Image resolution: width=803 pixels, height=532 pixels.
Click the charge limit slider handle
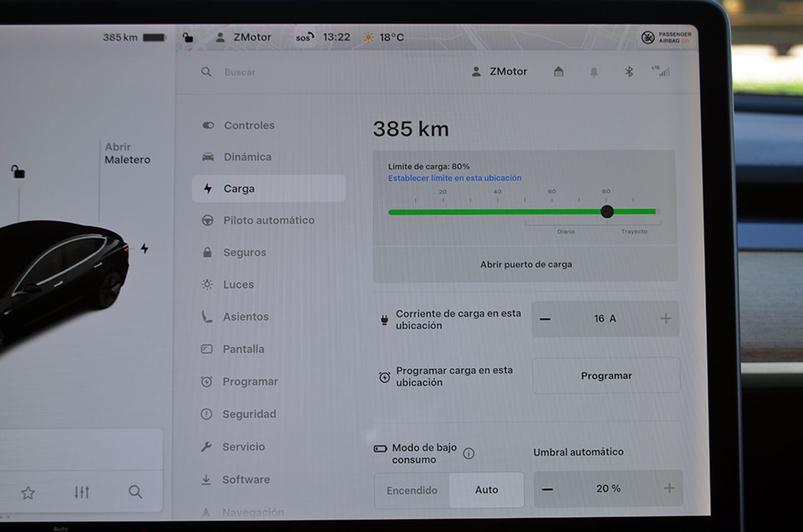[607, 211]
